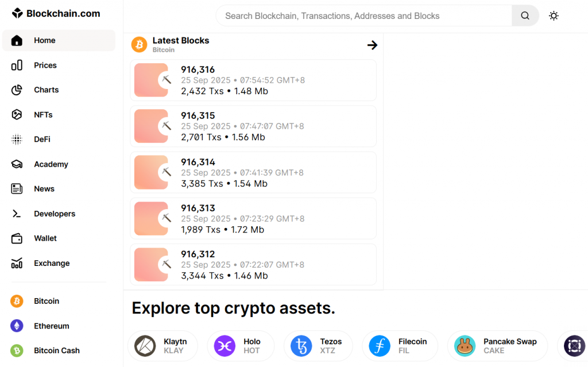The height and width of the screenshot is (367, 588).
Task: Click the NFTs hexagon icon
Action: coord(17,115)
